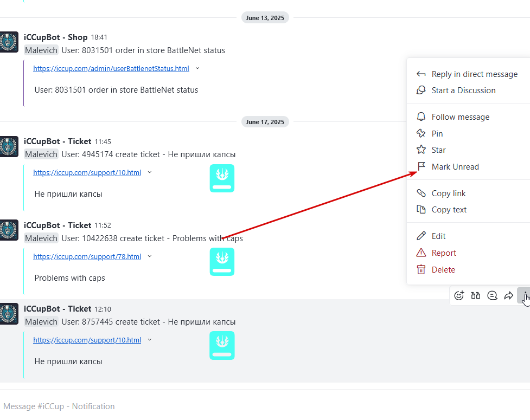This screenshot has width=530, height=420.
Task: Click the forward message arrow icon
Action: (509, 296)
